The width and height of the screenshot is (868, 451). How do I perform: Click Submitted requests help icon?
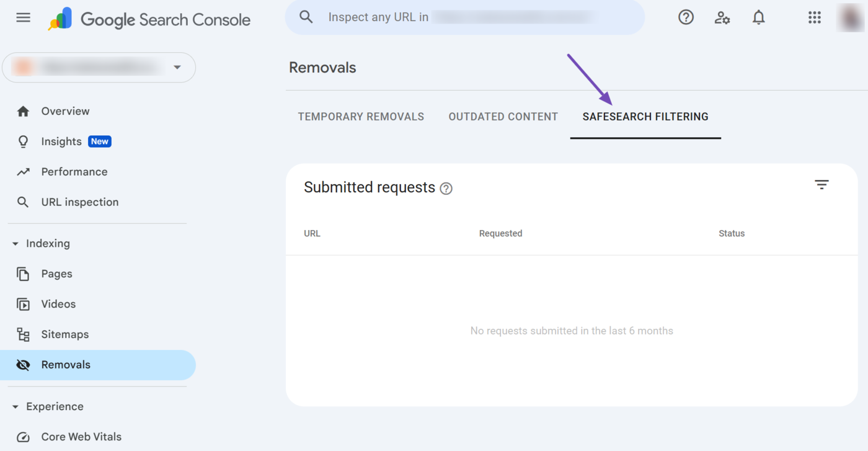[x=446, y=189]
